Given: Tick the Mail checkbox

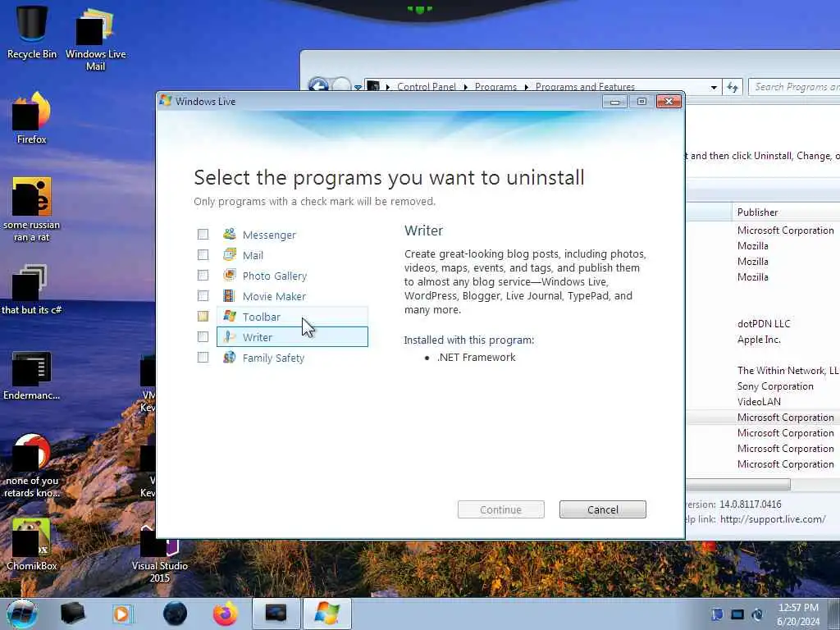Looking at the screenshot, I should 203,254.
